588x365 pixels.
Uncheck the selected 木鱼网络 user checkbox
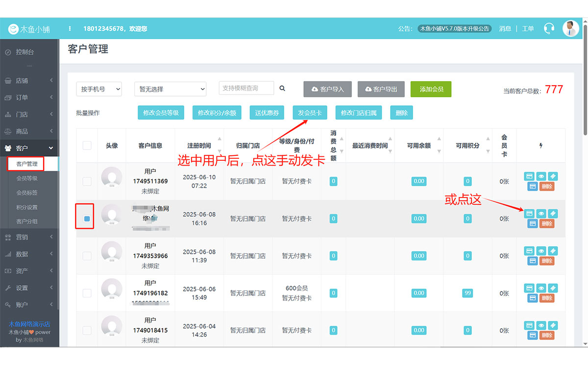click(87, 219)
